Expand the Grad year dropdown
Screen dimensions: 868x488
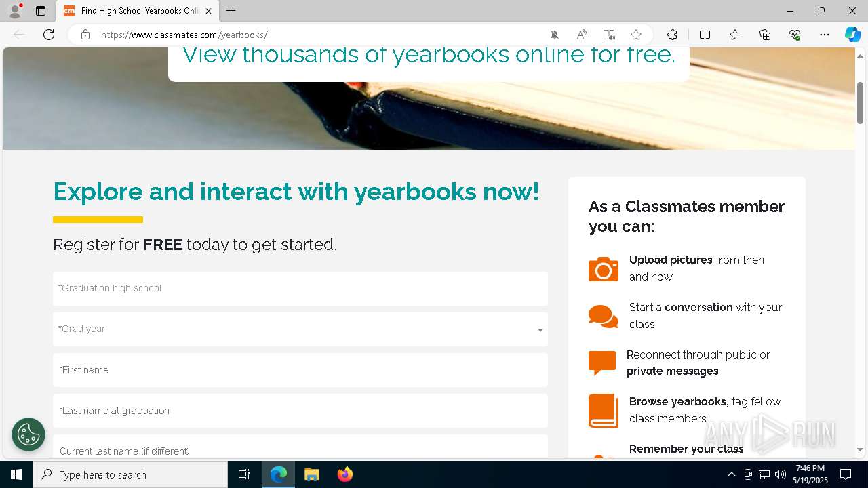pyautogui.click(x=300, y=329)
